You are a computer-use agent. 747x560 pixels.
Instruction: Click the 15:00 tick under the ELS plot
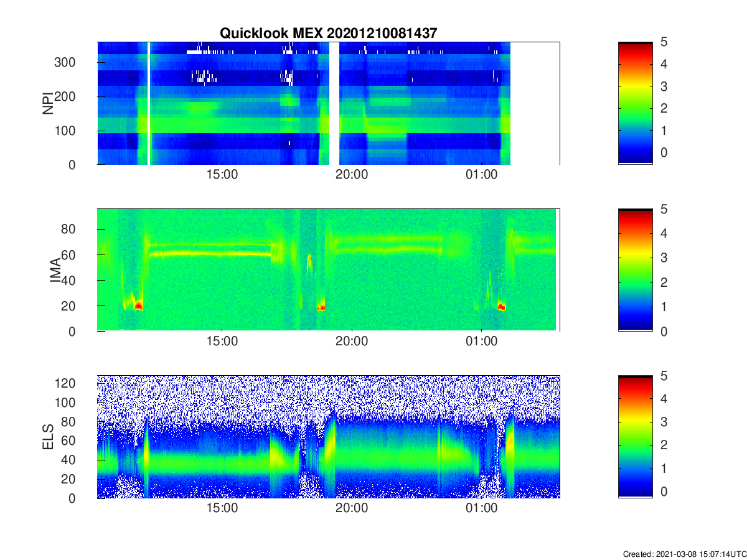point(222,508)
